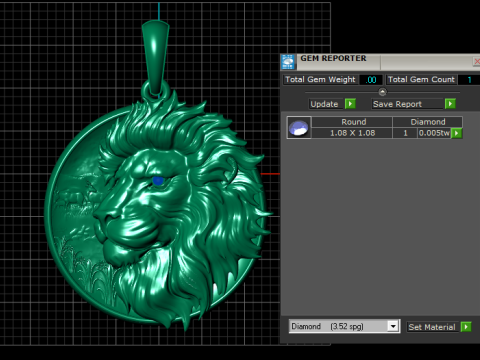Click the Total Gem Count label
The image size is (480, 360).
click(421, 80)
